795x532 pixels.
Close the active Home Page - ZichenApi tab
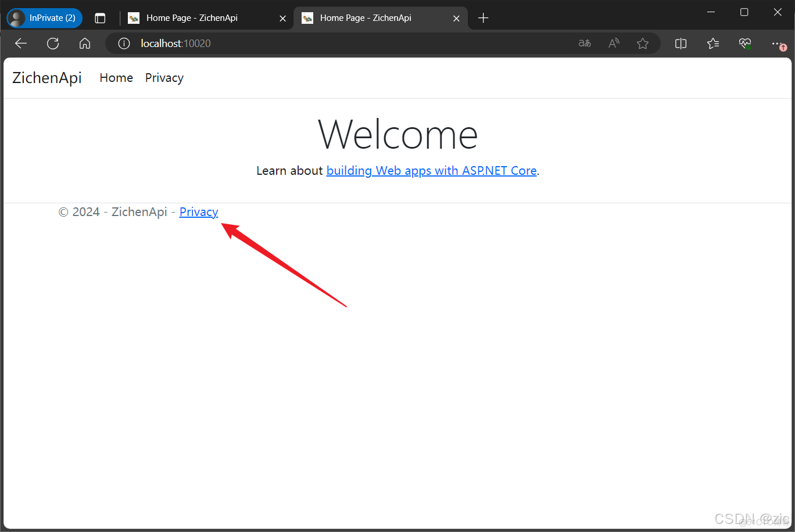(x=456, y=19)
